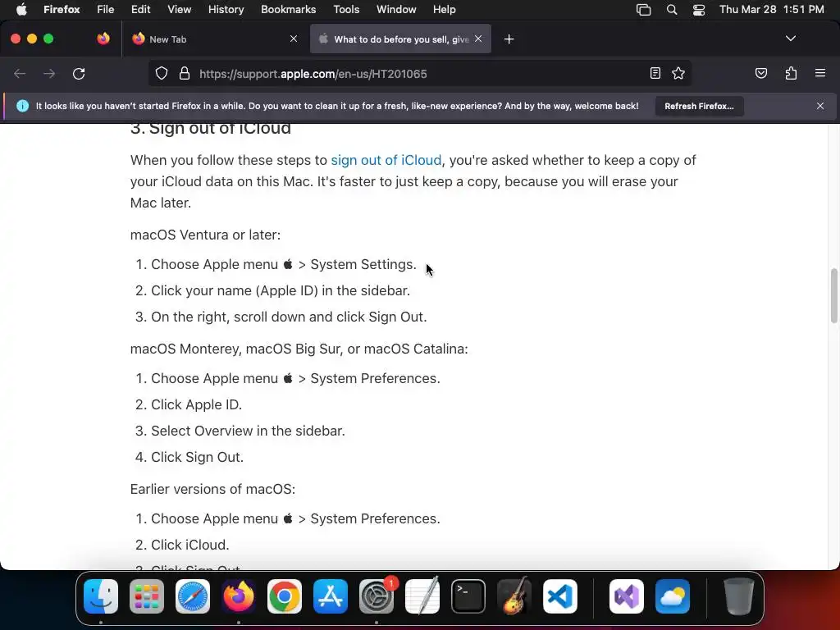Viewport: 840px width, 630px height.
Task: Dismiss the Firefox notification bar
Action: (820, 106)
